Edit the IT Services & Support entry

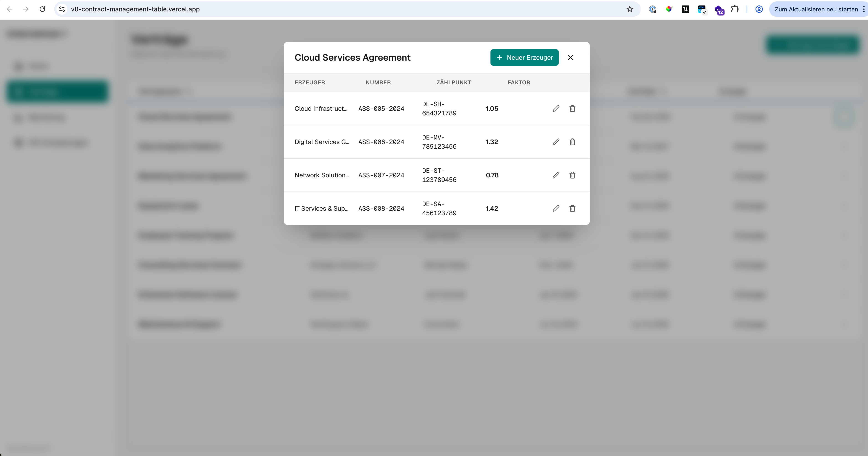pos(556,208)
